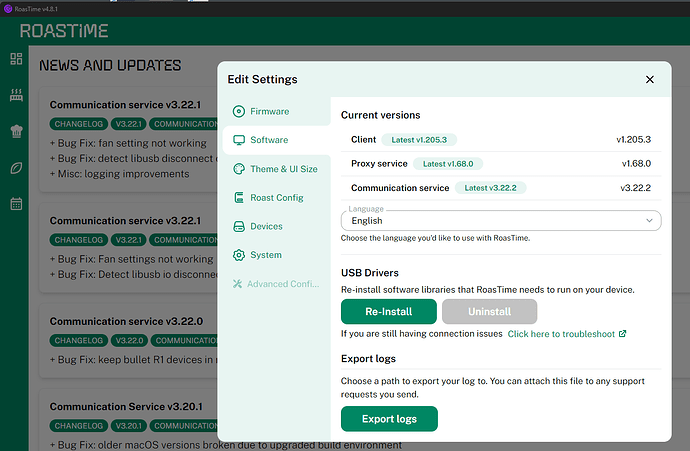The width and height of the screenshot is (690, 451).
Task: Click the Uninstall USB drivers button
Action: (x=489, y=312)
